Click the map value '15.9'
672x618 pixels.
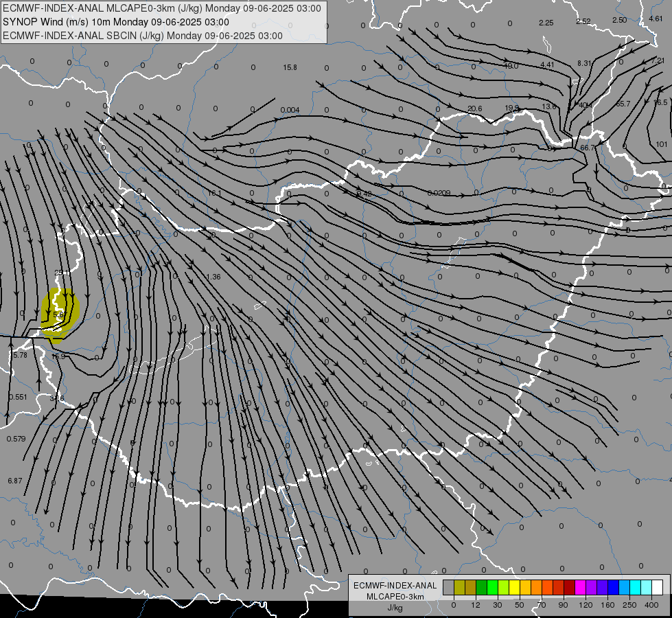(58, 356)
